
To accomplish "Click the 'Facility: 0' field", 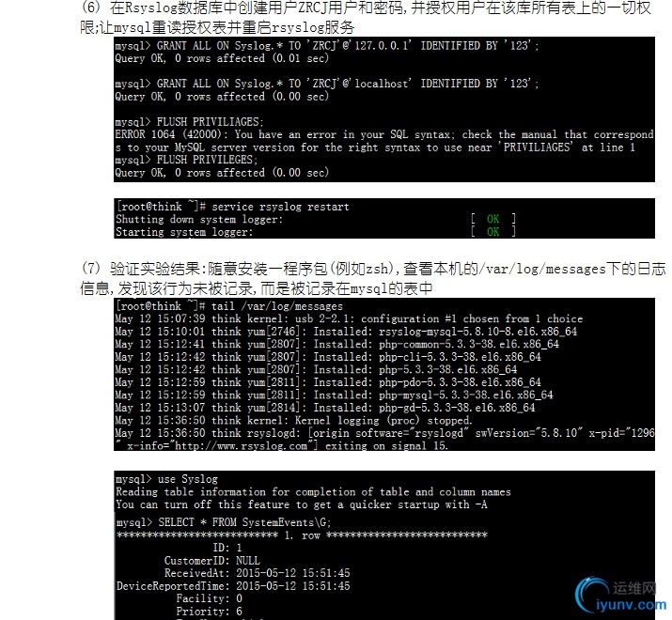I will point(210,598).
